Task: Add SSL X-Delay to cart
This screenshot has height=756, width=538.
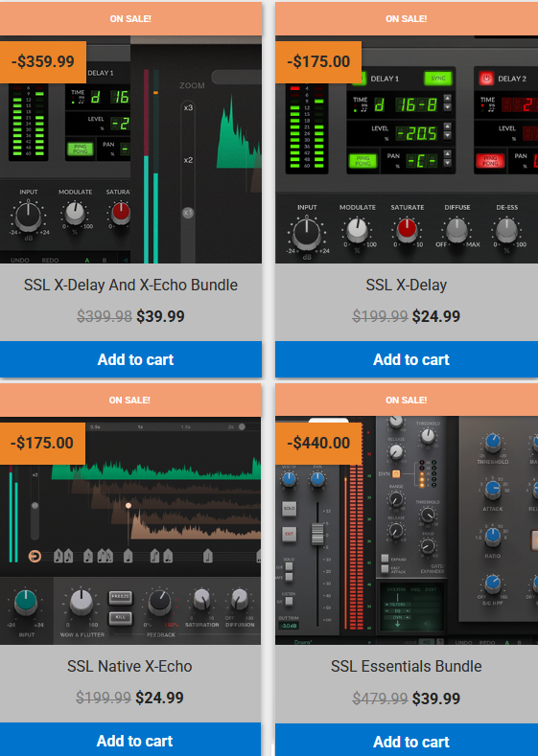Action: 407,359
